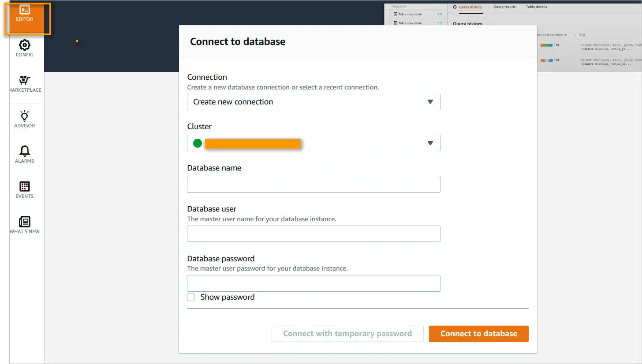Open the Table details tab

coord(536,7)
